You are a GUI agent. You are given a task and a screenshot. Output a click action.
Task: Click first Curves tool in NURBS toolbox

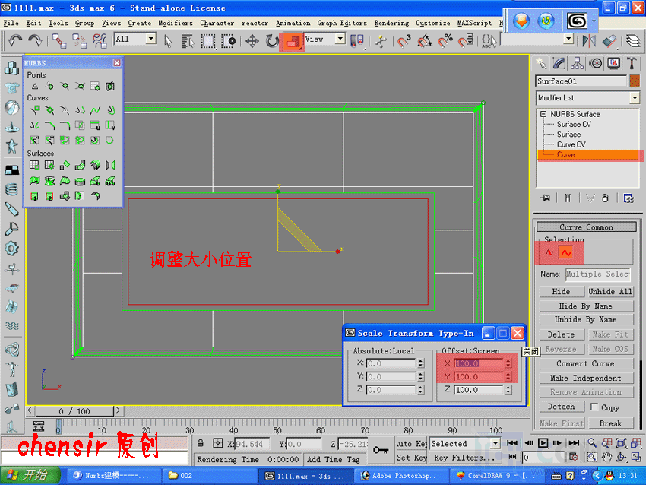[x=35, y=110]
